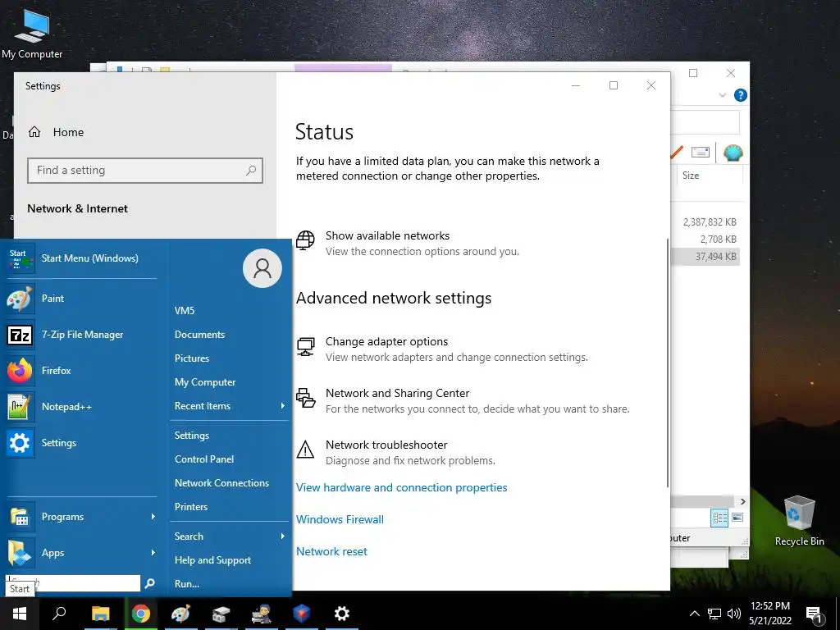Click horizontal scrollbar right arrow in background window
Viewport: 840px width, 630px height.
pos(742,501)
